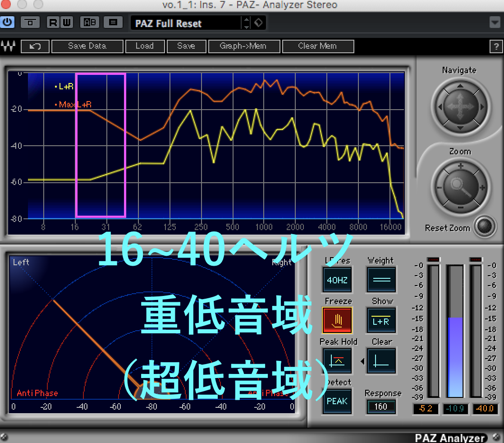Open the PAZ Full Reset preset dropdown
Image resolution: width=504 pixels, height=443 pixels.
tap(186, 23)
